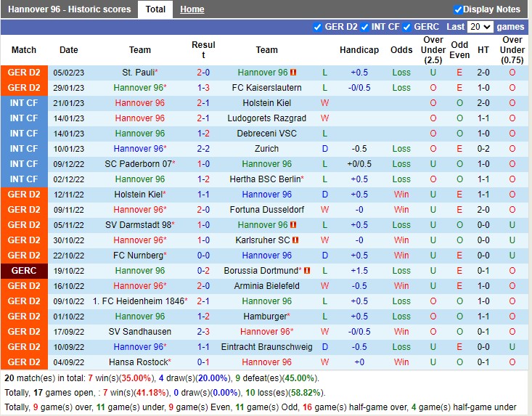Open 1. FC Heidenheim 1846 team link
The height and width of the screenshot is (416, 532).
pyautogui.click(x=139, y=301)
